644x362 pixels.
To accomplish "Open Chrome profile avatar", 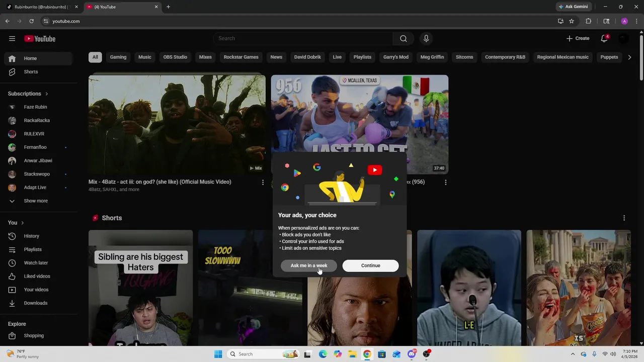I will (624, 21).
